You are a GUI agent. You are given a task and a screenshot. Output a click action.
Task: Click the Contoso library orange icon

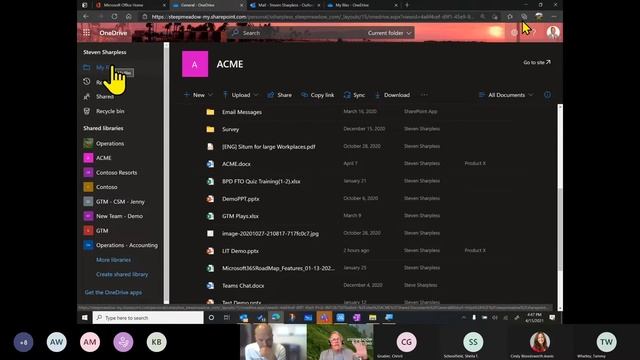coord(88,187)
